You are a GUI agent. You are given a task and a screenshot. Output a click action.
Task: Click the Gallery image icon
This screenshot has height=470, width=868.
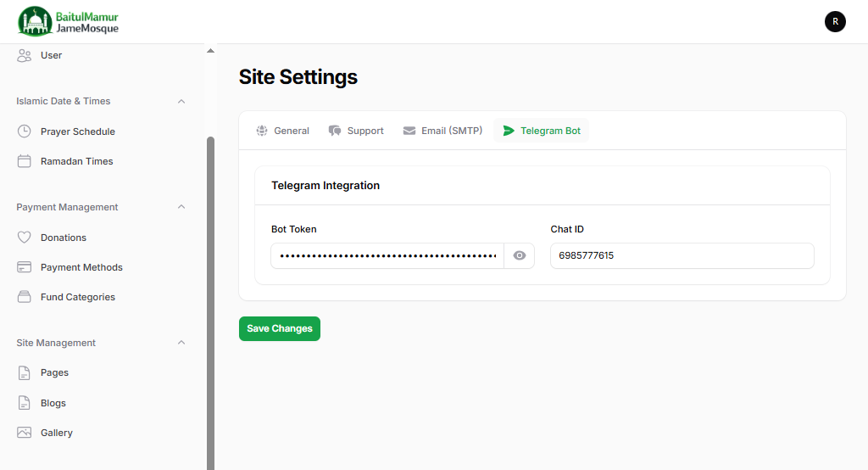(x=25, y=433)
